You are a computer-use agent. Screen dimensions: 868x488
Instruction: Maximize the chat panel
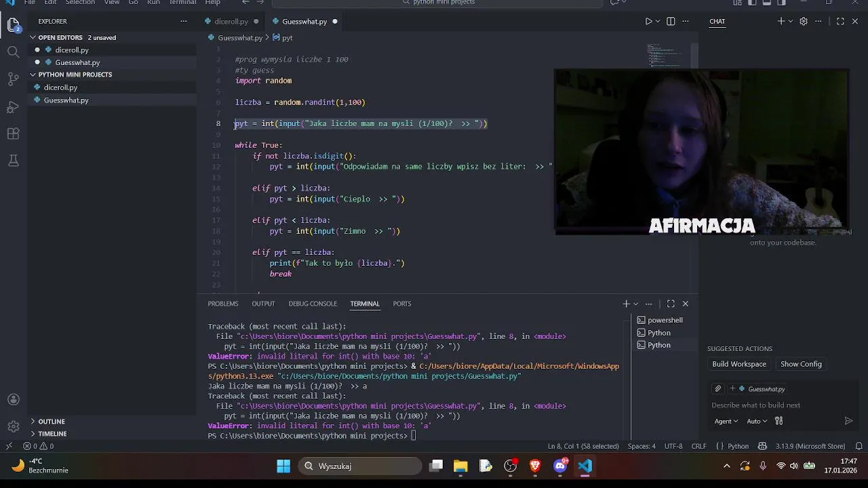coord(840,22)
